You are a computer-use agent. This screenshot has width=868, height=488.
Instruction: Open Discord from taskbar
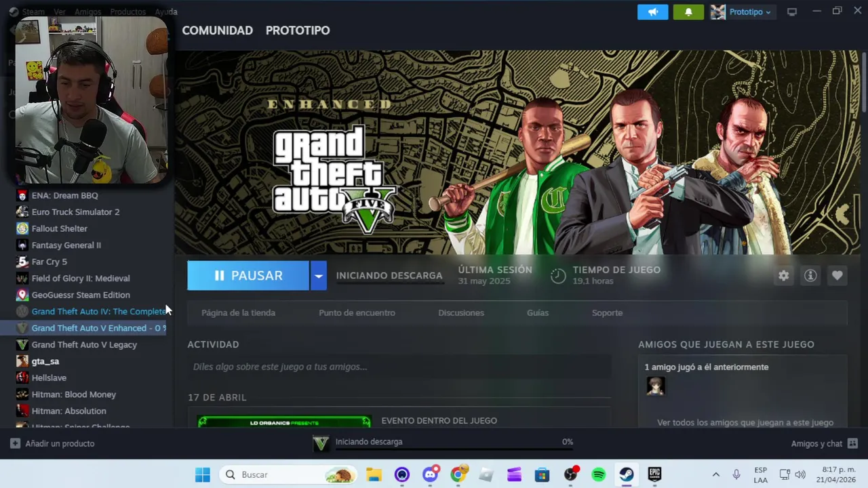[430, 474]
